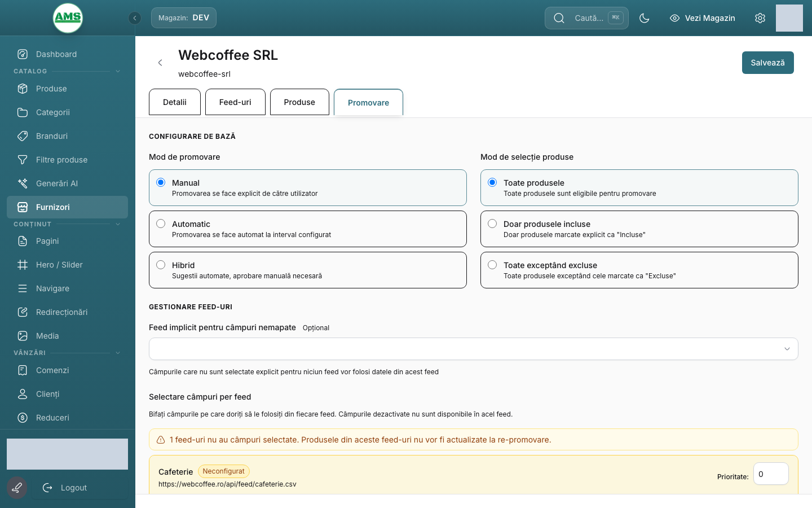Click the Comenzi receipt icon
This screenshot has width=812, height=508.
(x=23, y=370)
